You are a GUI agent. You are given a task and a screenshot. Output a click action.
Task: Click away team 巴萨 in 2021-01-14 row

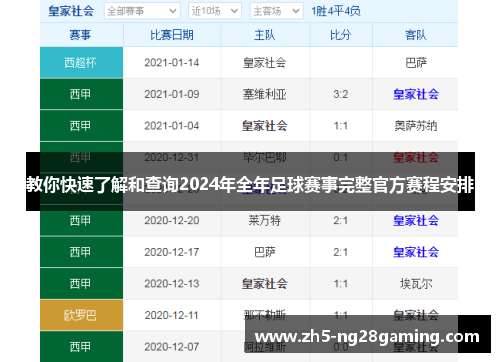[x=416, y=63]
